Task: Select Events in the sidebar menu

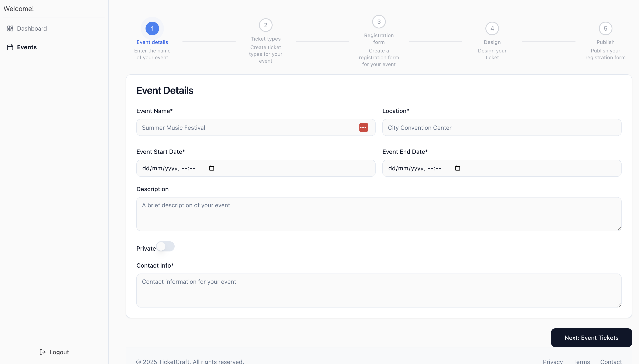Action: (x=27, y=47)
